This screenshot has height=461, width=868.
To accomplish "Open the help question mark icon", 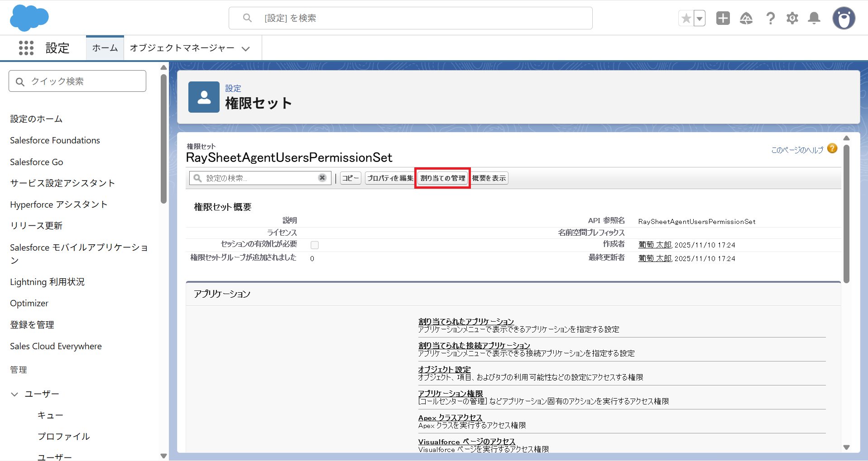I will tap(770, 19).
